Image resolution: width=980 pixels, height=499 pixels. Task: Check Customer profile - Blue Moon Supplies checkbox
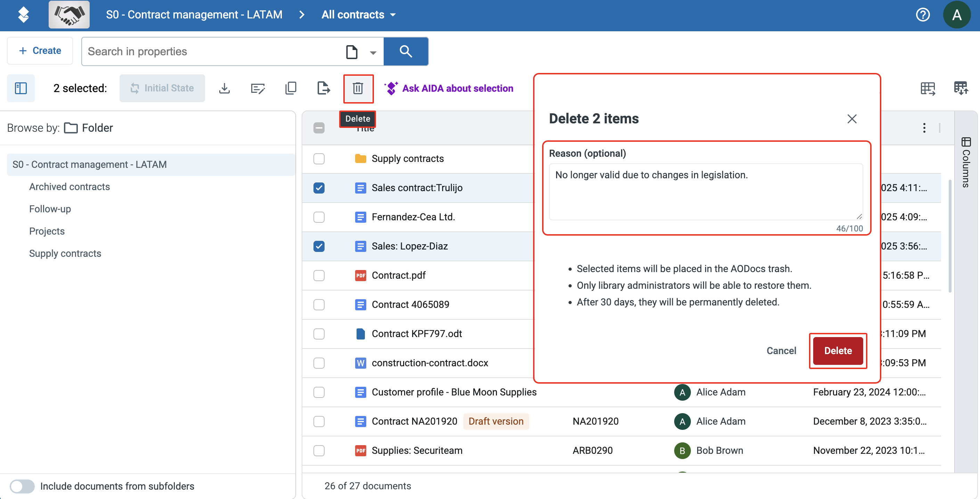pos(319,392)
